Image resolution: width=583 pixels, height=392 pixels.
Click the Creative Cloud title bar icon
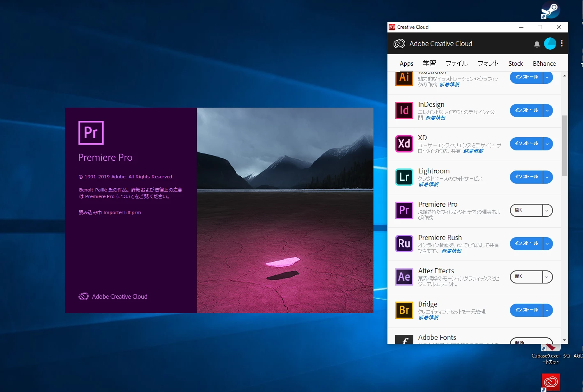[392, 27]
